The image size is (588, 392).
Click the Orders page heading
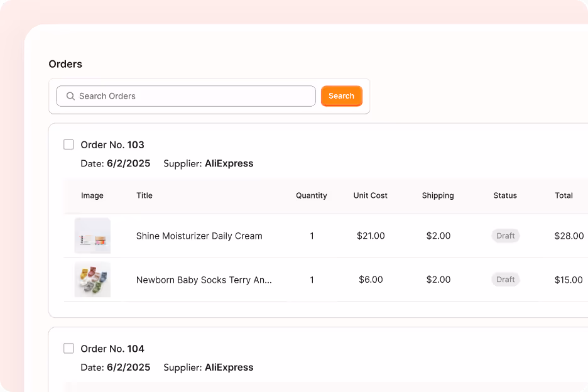coord(65,64)
